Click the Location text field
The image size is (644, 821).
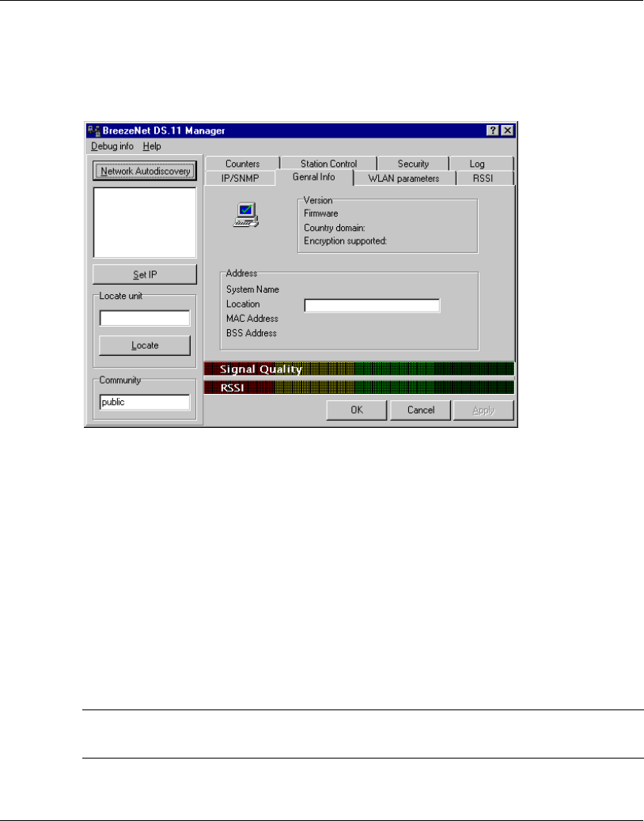tap(373, 305)
